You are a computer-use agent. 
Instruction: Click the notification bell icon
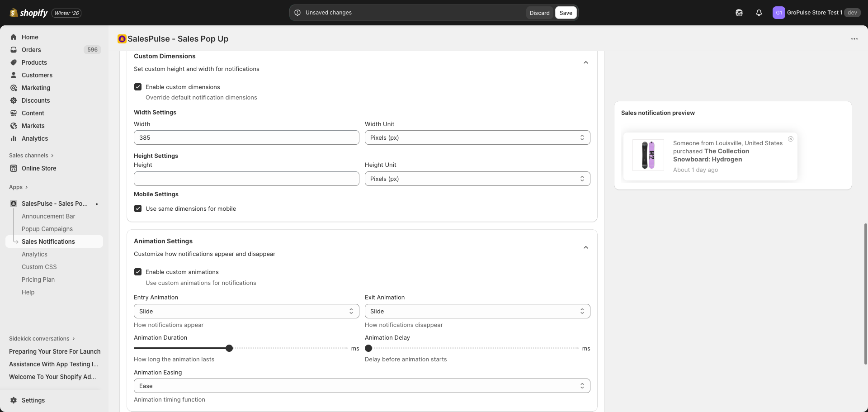point(759,13)
